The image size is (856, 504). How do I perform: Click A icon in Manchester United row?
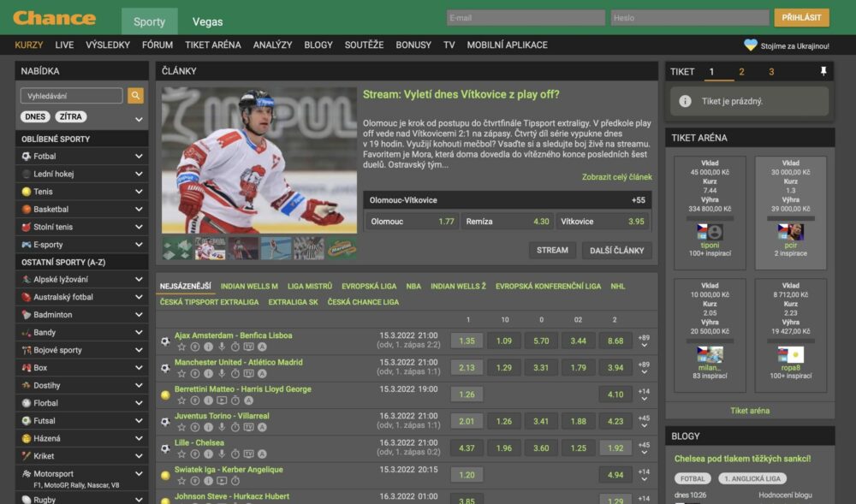pyautogui.click(x=262, y=374)
